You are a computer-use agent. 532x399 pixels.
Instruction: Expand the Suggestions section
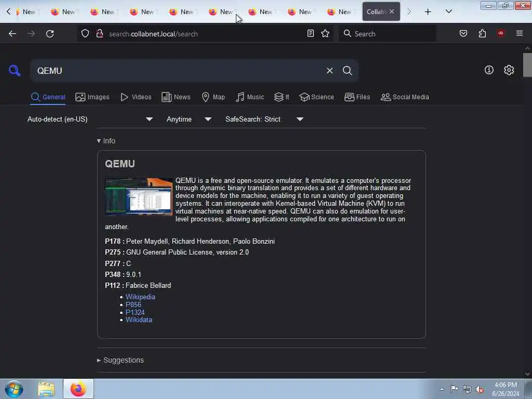pyautogui.click(x=121, y=360)
